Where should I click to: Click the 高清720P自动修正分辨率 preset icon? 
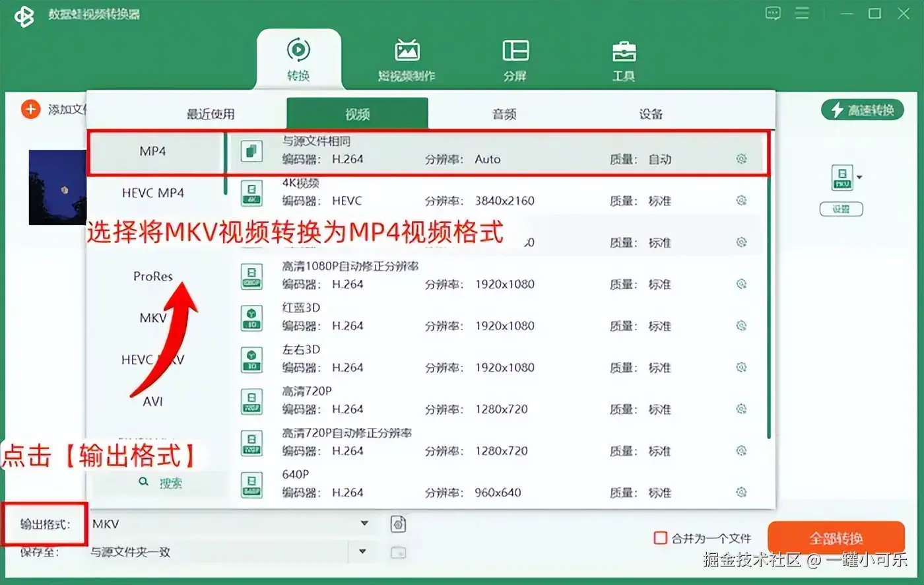point(251,442)
